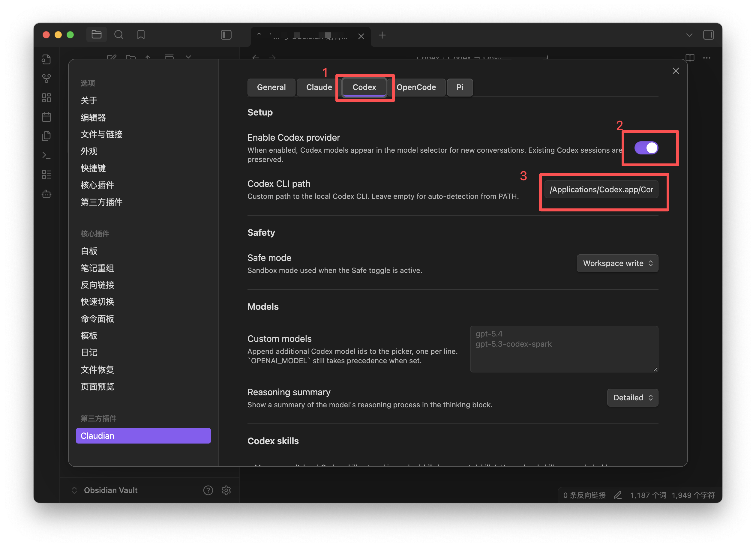Open the bookmarks icon in top bar
This screenshot has width=756, height=547.
[141, 35]
